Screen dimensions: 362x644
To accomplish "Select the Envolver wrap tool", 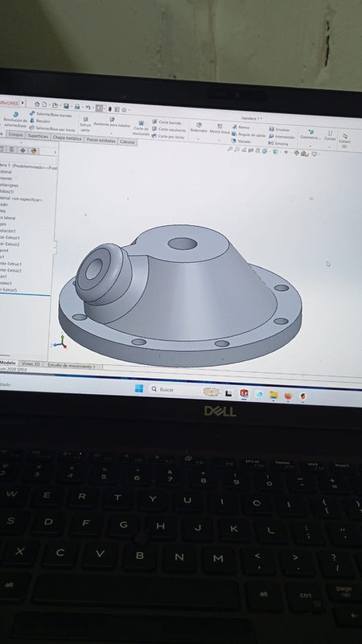I will (x=279, y=129).
